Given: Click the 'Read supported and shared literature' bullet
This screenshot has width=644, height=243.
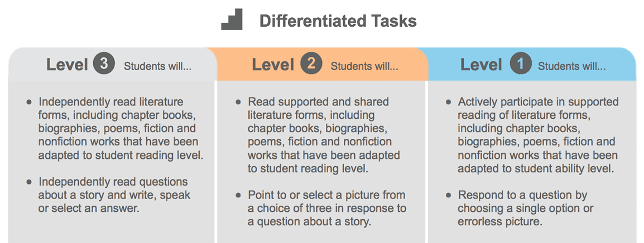Looking at the screenshot, I should (318, 135).
